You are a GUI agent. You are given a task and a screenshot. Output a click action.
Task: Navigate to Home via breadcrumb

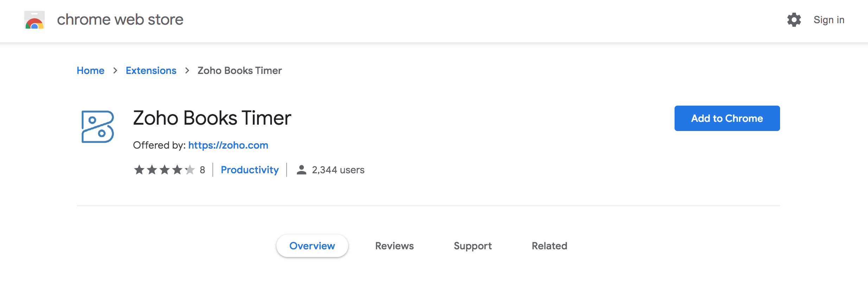coord(90,70)
